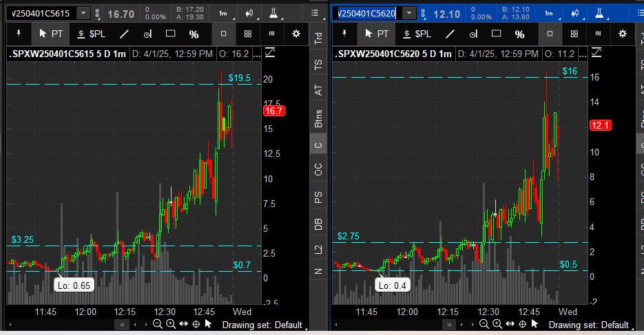644x335 pixels.
Task: Select the PT pointer tool in left chart
Action: point(50,34)
